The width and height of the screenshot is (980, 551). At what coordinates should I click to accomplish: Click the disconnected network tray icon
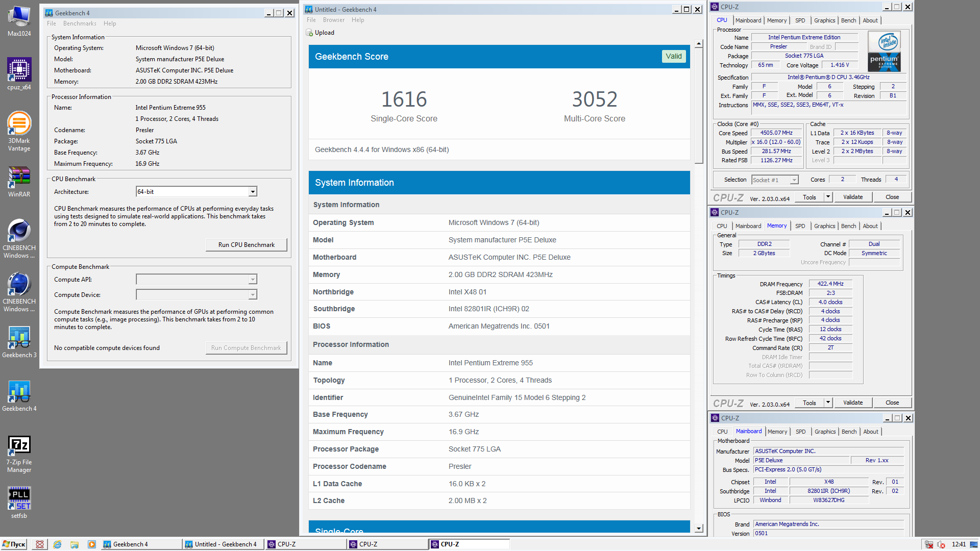929,544
